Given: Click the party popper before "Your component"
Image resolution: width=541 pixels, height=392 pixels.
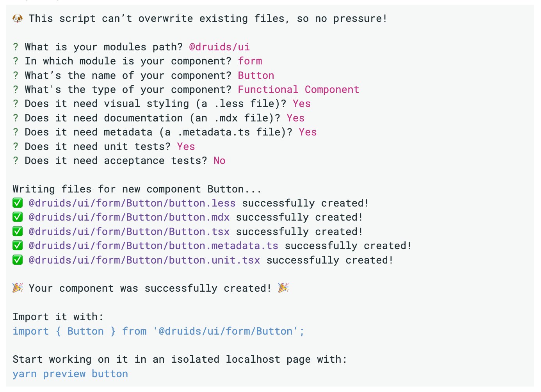Looking at the screenshot, I should [x=18, y=288].
